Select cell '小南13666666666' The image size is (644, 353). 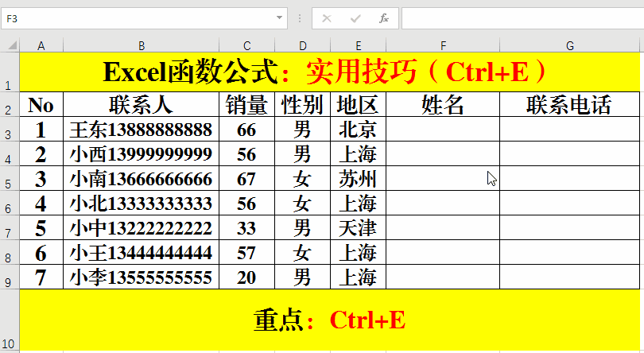coord(142,178)
